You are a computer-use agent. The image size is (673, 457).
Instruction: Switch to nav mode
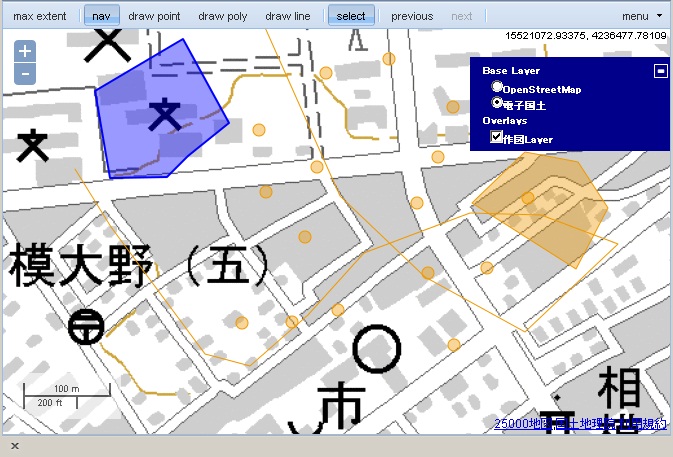(100, 16)
